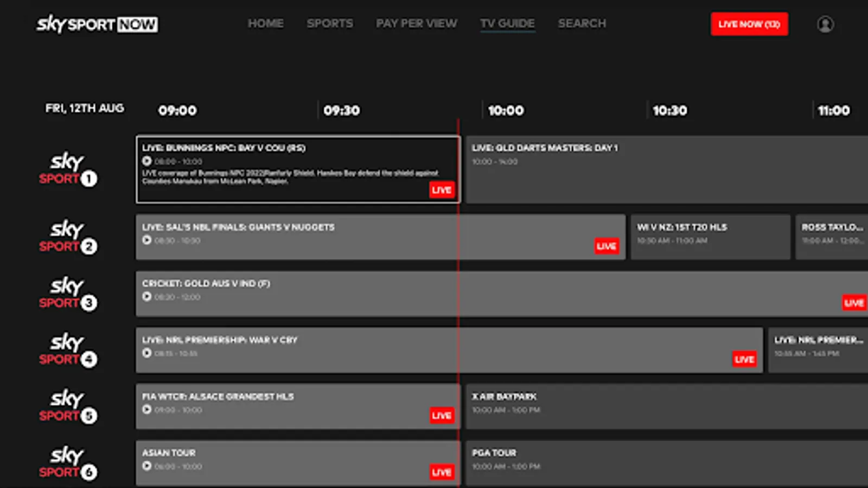Select the Sky Sport 2 channel logo
The height and width of the screenshot is (488, 868).
coord(68,237)
